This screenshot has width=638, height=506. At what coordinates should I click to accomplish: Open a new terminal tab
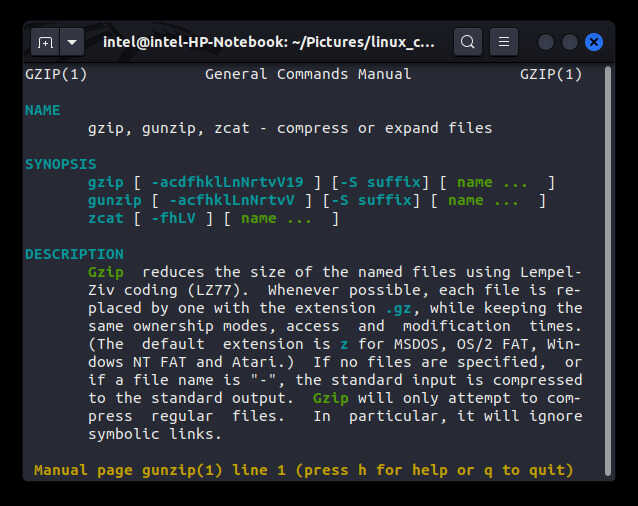[45, 42]
